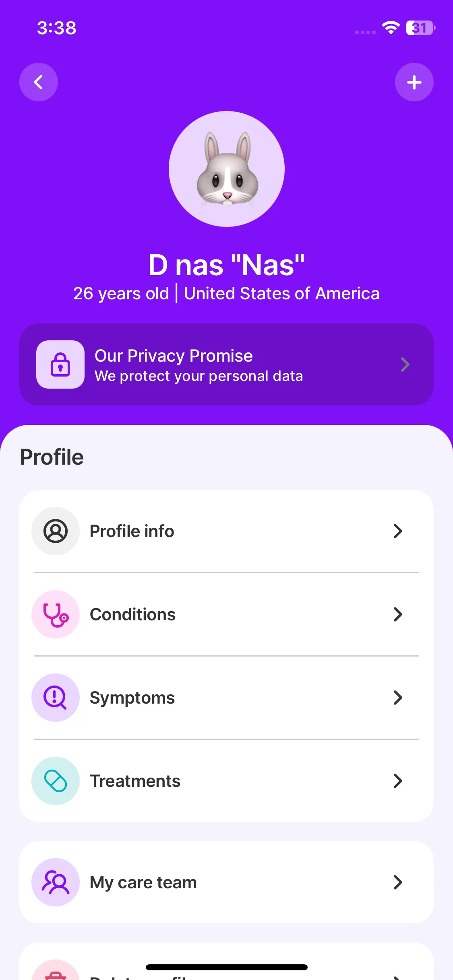Expand the Symptoms chevron arrow
The height and width of the screenshot is (980, 453).
click(398, 698)
